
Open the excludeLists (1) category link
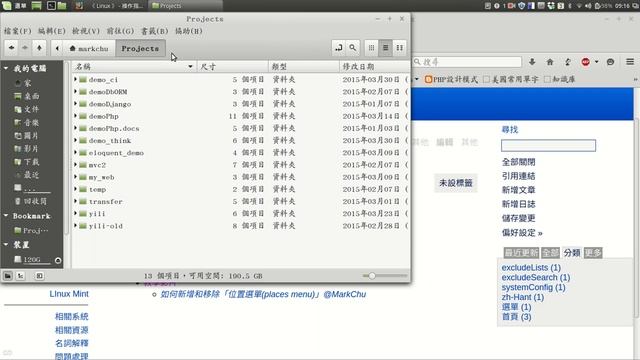pyautogui.click(x=531, y=268)
